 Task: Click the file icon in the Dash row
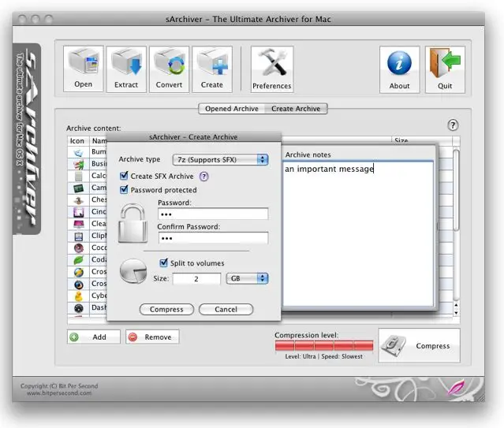tap(78, 308)
